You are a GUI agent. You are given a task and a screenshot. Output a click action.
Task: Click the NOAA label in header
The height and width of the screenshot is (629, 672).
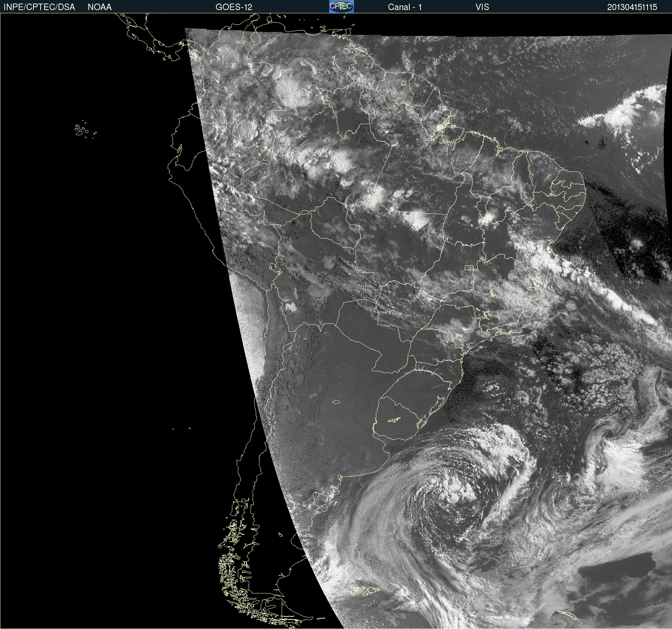click(x=100, y=7)
